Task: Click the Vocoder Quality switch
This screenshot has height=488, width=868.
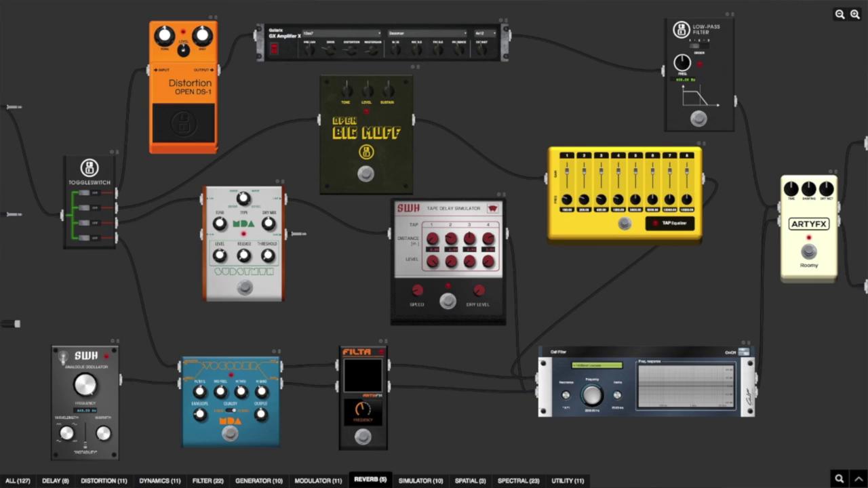Action: 231,410
